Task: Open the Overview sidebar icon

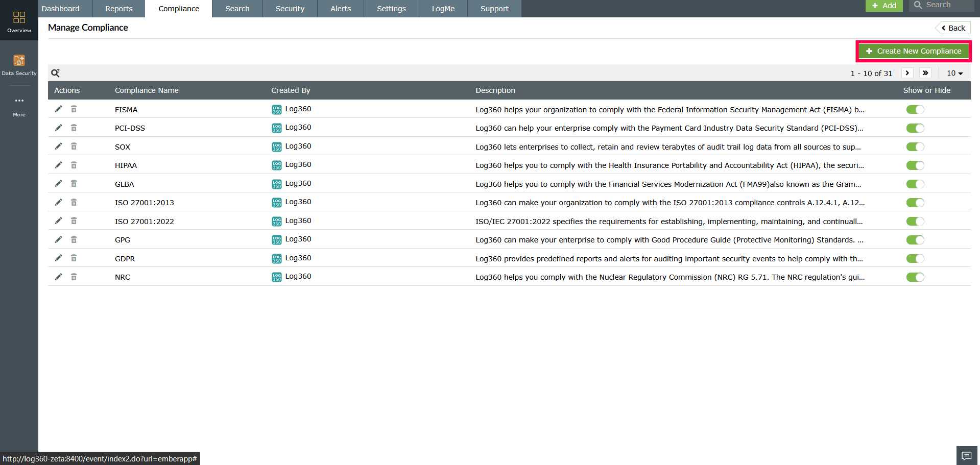Action: coord(19,21)
